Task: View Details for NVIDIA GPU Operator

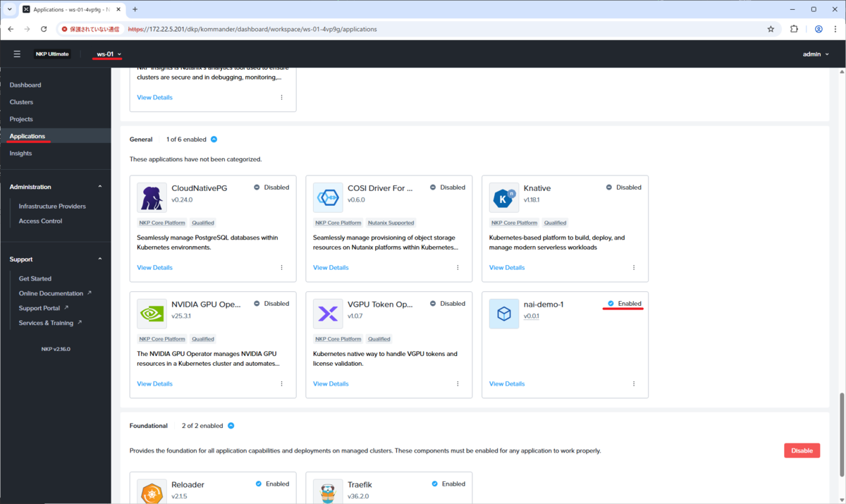Action: (154, 384)
